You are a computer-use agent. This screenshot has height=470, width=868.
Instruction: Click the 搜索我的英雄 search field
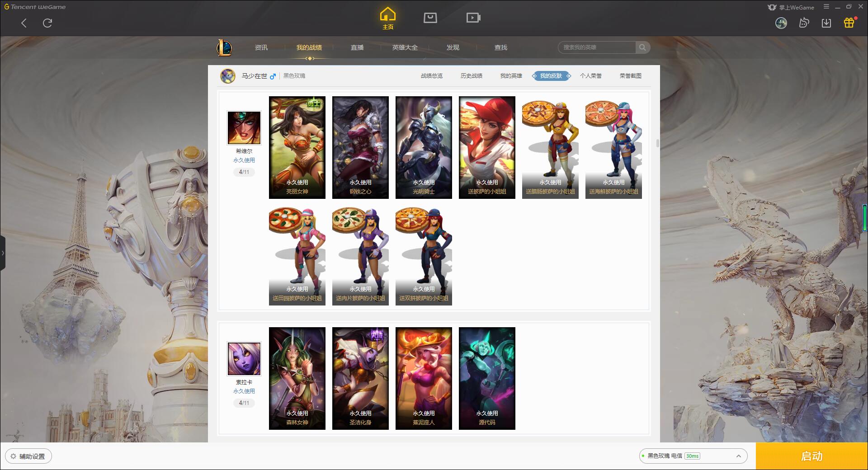(597, 47)
